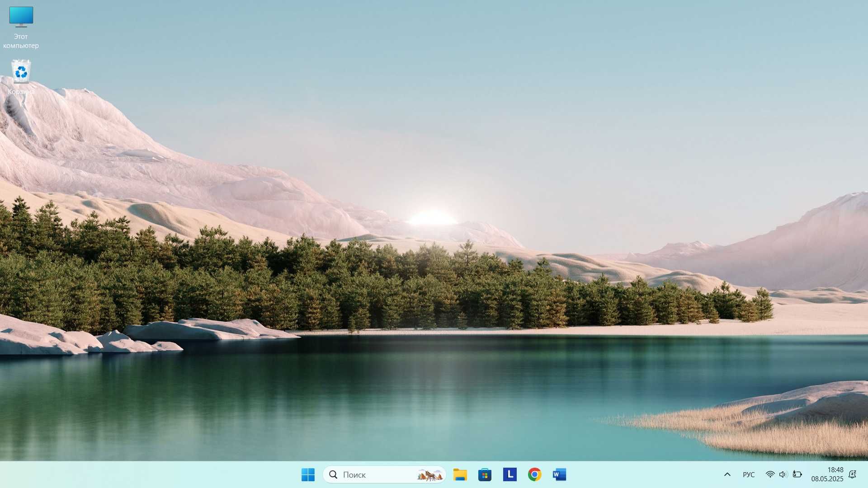This screenshot has width=868, height=488.
Task: Expand the hidden system tray icons
Action: coord(727,474)
